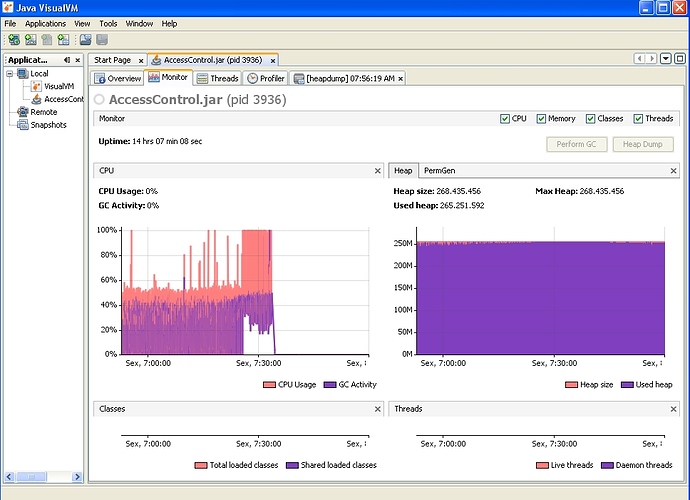This screenshot has height=500, width=690.
Task: Select the AccessControl.jar (pid 3936) tab
Action: point(213,60)
